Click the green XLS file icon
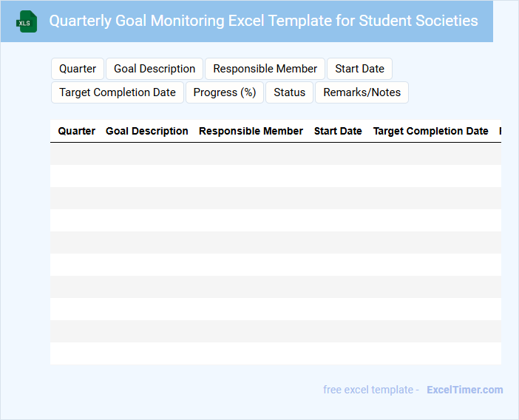Image resolution: width=519 pixels, height=420 pixels. tap(27, 21)
